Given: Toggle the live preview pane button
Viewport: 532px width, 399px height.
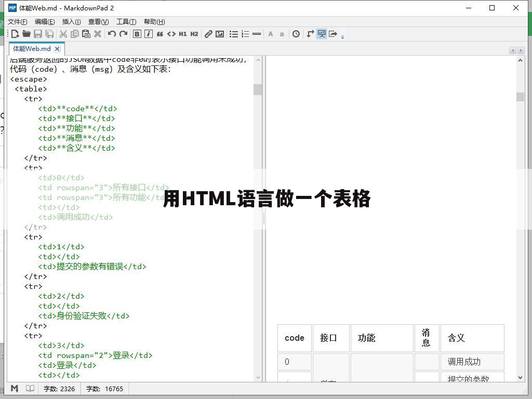Looking at the screenshot, I should pos(322,34).
